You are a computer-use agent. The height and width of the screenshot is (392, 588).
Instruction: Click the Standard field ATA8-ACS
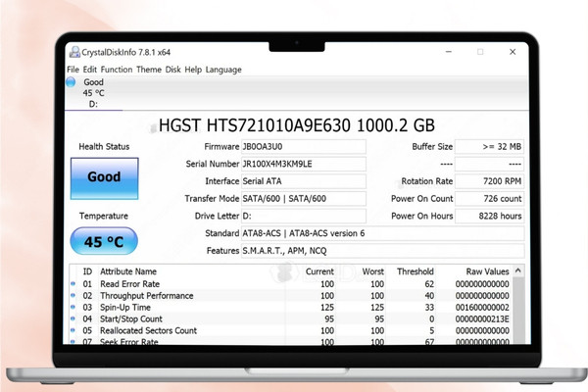tap(382, 233)
